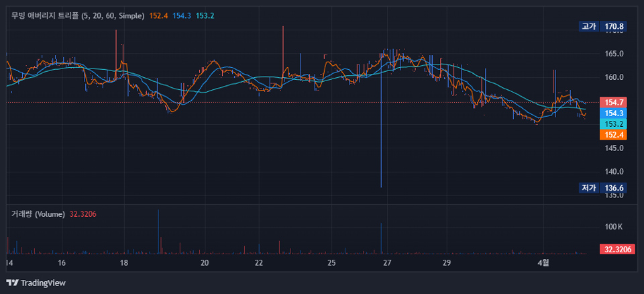
Task: Click the orange 152.4 price axis tag
Action: point(614,135)
